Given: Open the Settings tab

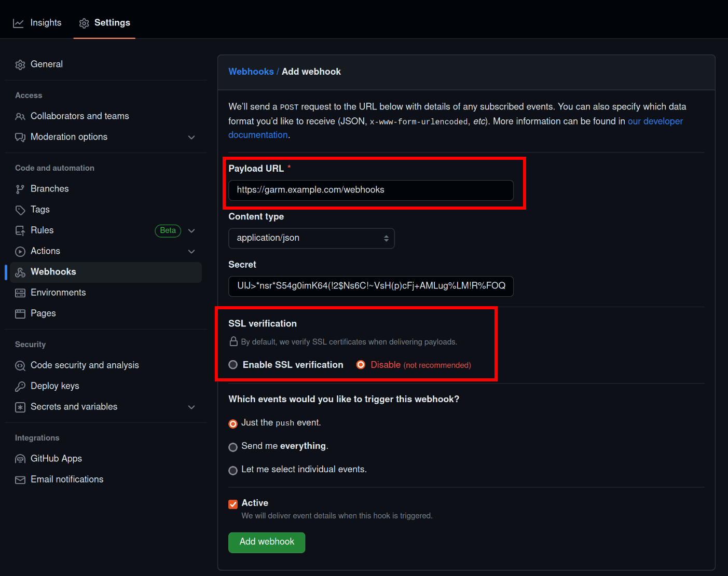Looking at the screenshot, I should click(105, 23).
